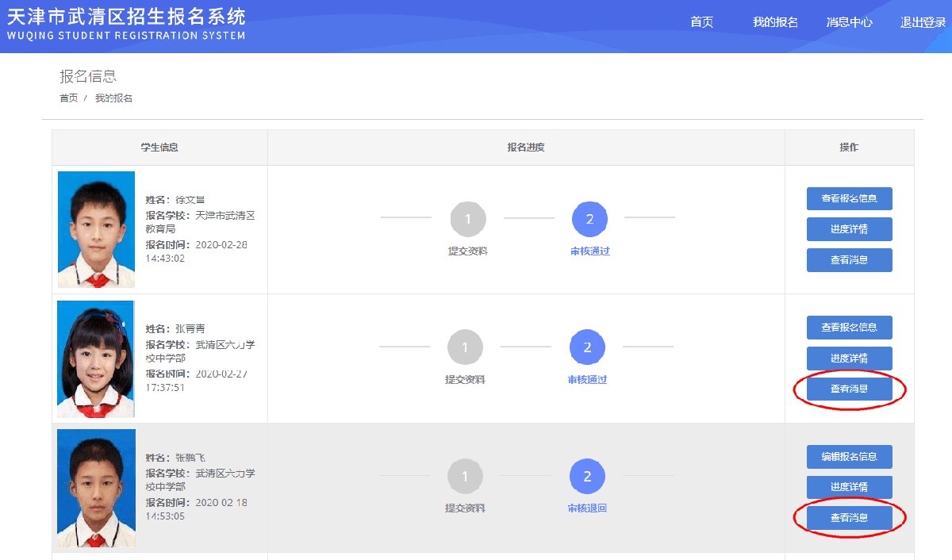The image size is (952, 560).
Task: Click step 2 审核退回 circle in third row
Action: pyautogui.click(x=587, y=477)
